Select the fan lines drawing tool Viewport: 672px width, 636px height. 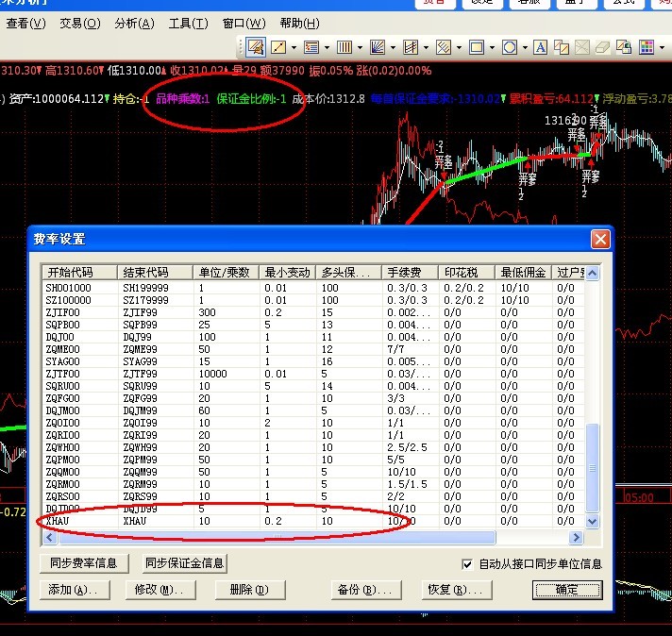pyautogui.click(x=378, y=47)
